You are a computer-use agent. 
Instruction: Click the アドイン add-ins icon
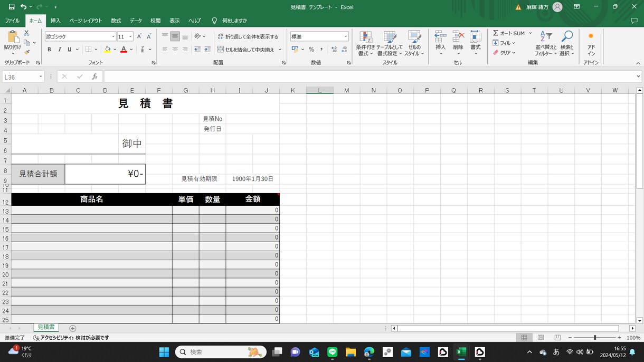591,43
